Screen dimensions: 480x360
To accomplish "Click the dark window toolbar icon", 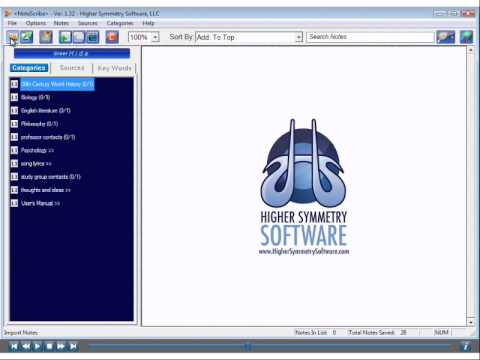I will 93,37.
